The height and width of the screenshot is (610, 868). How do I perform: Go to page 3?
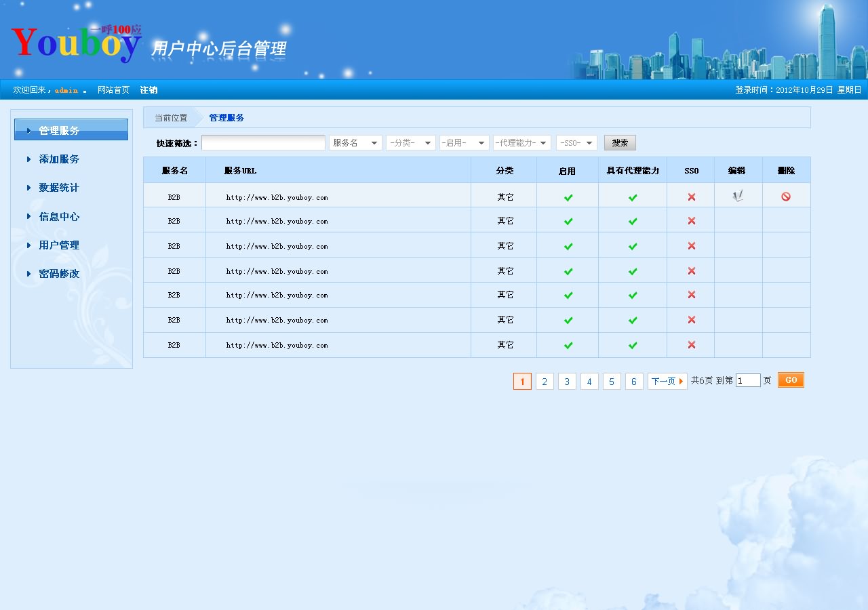tap(567, 382)
